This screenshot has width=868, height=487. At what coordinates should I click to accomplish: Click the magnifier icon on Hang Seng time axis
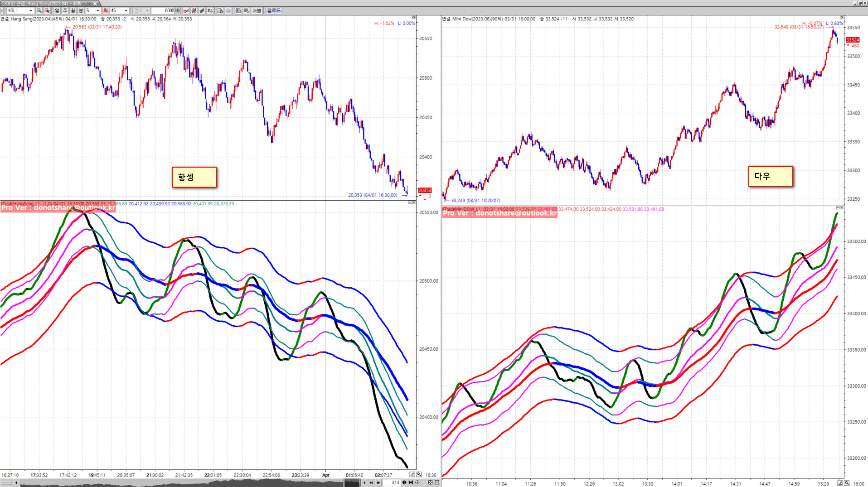tap(419, 475)
